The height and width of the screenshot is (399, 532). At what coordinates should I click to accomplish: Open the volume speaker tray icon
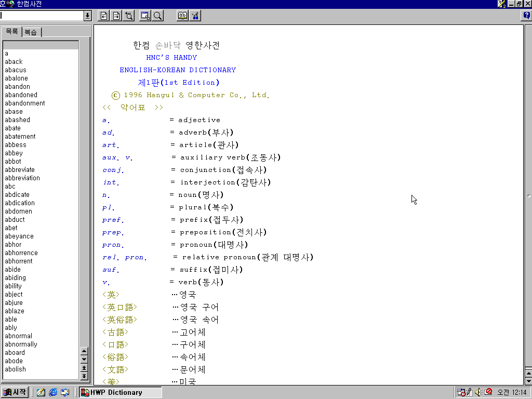[x=478, y=392]
